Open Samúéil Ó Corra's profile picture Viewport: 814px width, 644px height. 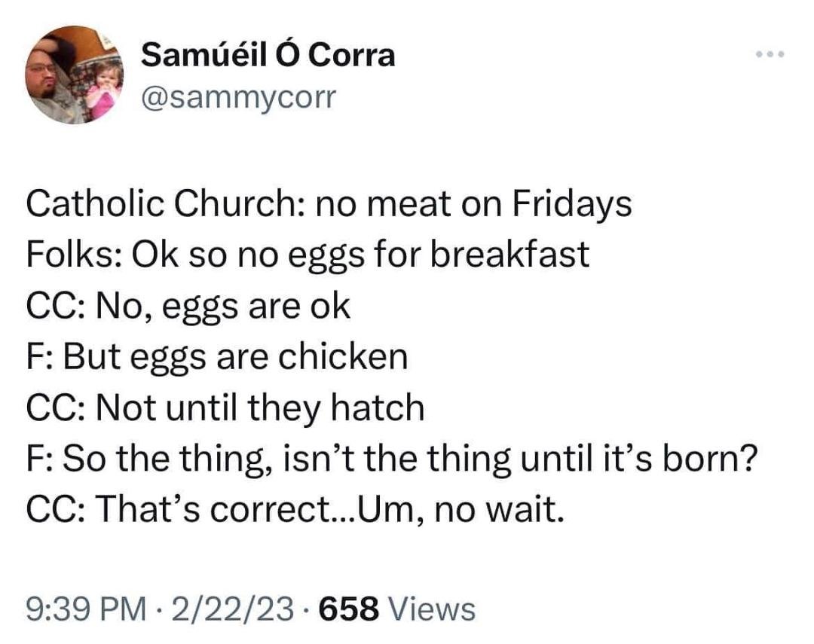point(74,75)
